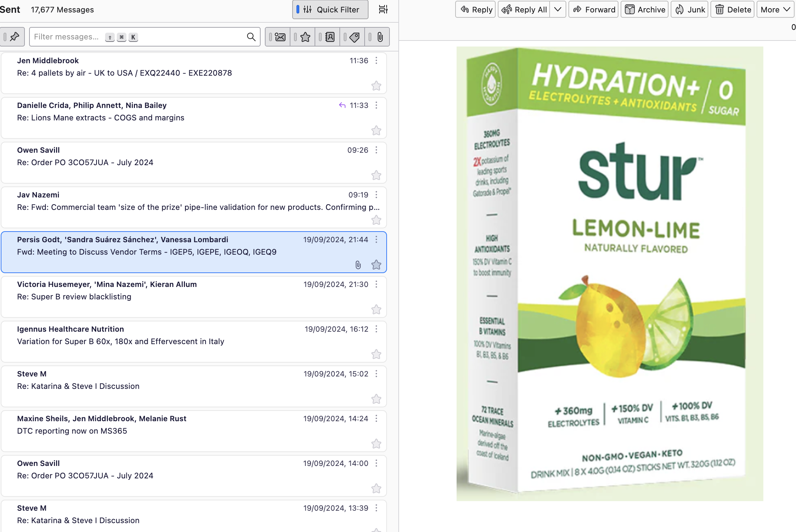The width and height of the screenshot is (796, 532).
Task: Click the message list display options icon
Action: 383,10
